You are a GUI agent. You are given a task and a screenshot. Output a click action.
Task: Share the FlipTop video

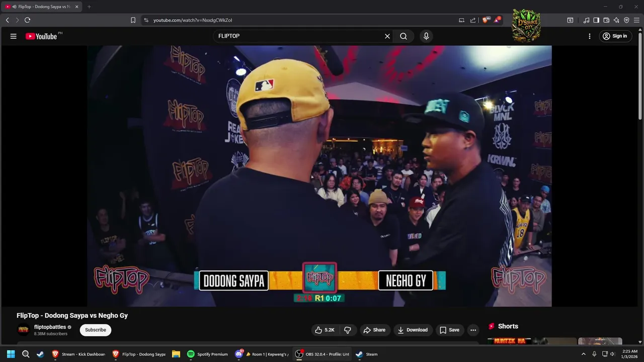pos(374,330)
